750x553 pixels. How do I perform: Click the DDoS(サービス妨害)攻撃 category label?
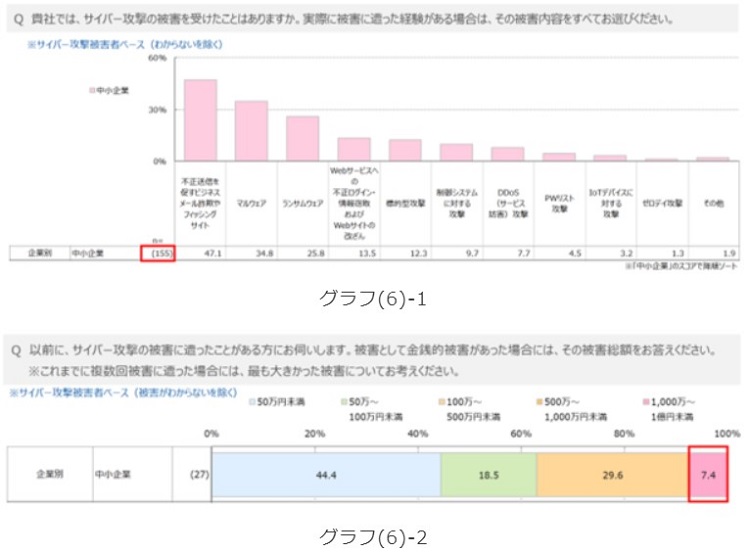pos(508,203)
